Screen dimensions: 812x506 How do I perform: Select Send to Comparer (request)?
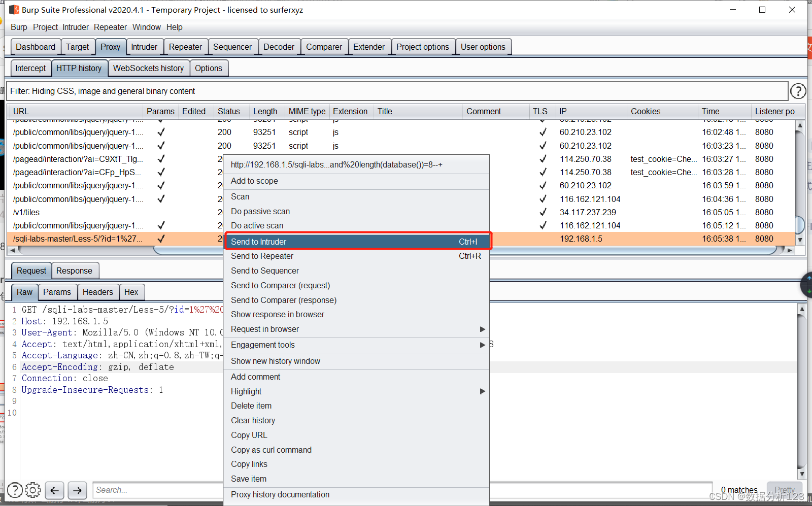(x=356, y=286)
